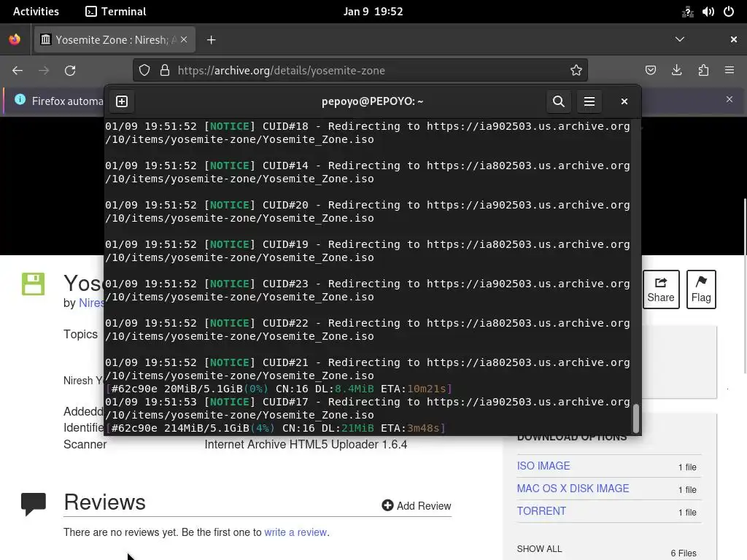Show all 6 files
The height and width of the screenshot is (560, 747).
click(539, 549)
